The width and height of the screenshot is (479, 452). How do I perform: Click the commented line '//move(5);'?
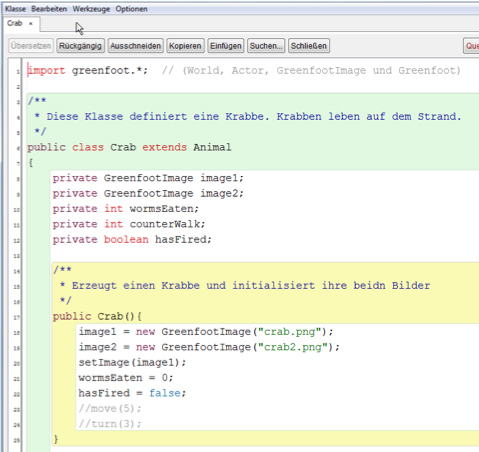(x=110, y=409)
